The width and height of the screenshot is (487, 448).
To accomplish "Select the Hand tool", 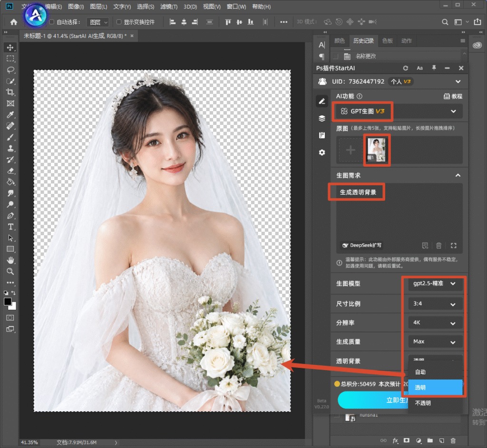I will pyautogui.click(x=10, y=260).
